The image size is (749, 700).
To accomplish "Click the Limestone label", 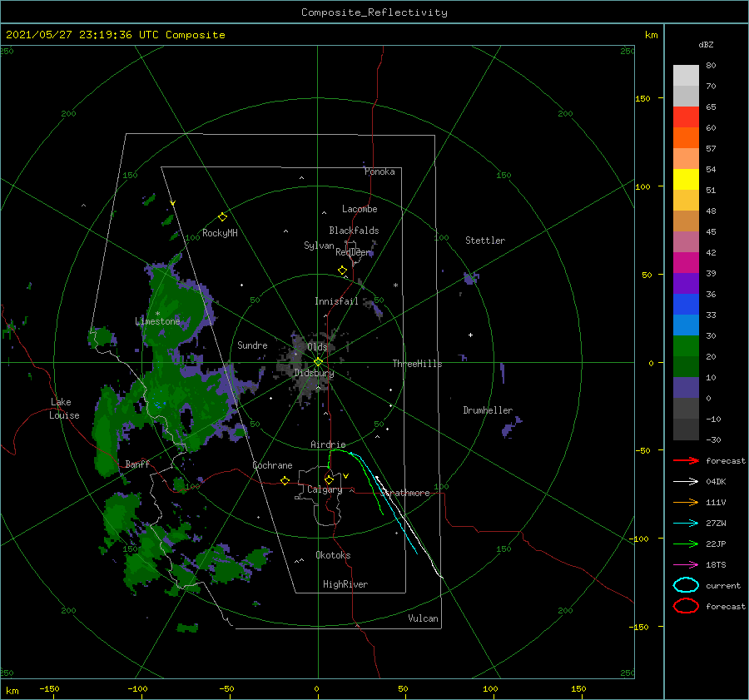I will coord(157,321).
